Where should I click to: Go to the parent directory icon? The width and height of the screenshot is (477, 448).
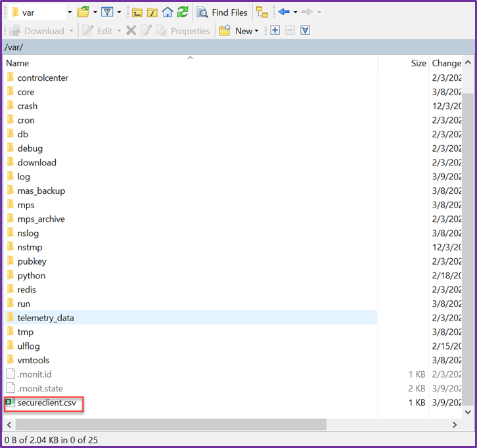pyautogui.click(x=137, y=12)
